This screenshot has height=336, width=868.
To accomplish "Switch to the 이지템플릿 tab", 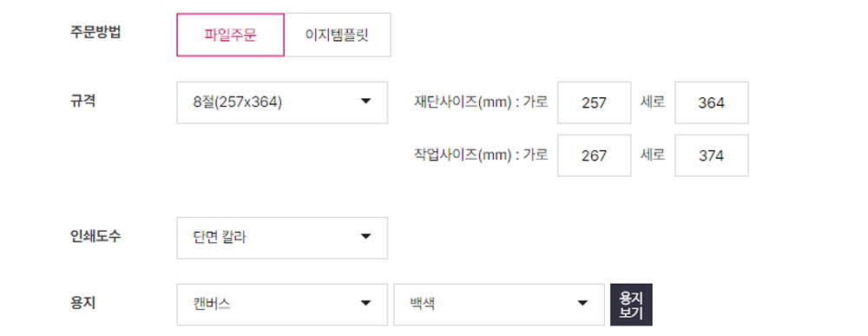I will pos(337,35).
